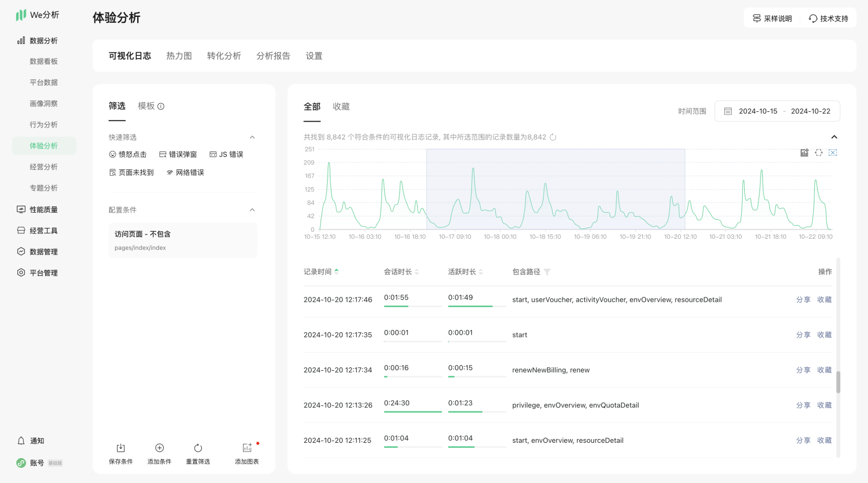Viewport: 868px width, 483px height.
Task: Open the 通知 bell icon
Action: point(21,441)
